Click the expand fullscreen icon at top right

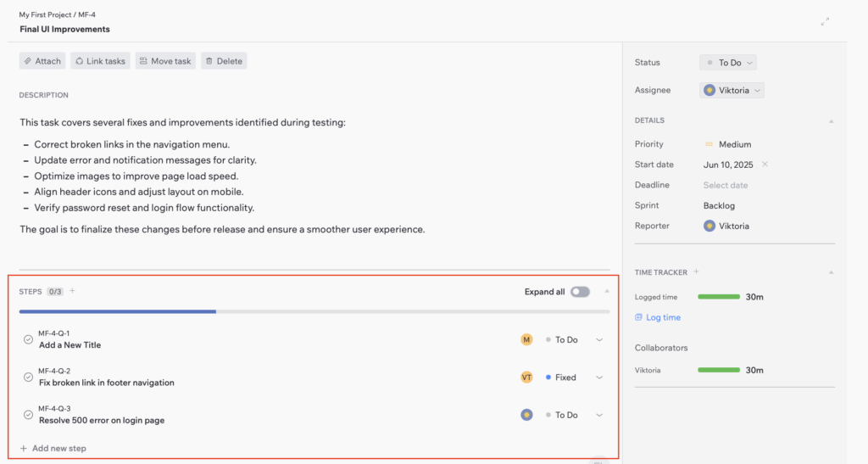(825, 22)
